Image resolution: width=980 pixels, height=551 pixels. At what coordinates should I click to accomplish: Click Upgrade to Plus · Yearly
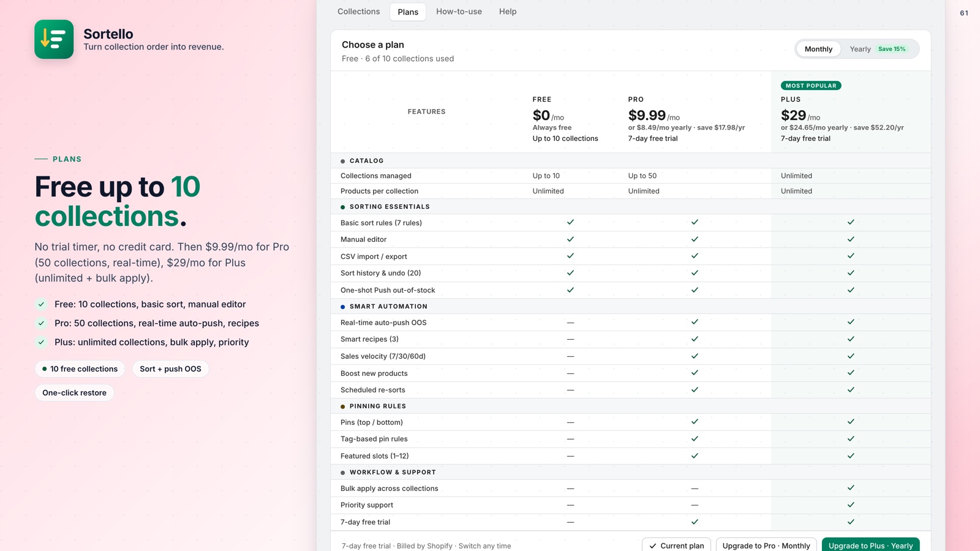pos(870,545)
